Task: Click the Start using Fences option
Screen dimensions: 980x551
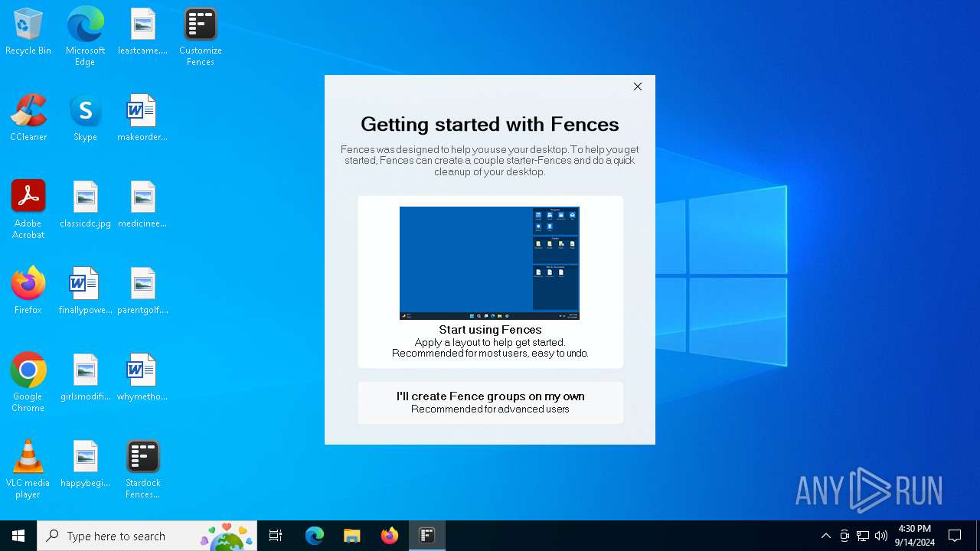Action: click(490, 282)
